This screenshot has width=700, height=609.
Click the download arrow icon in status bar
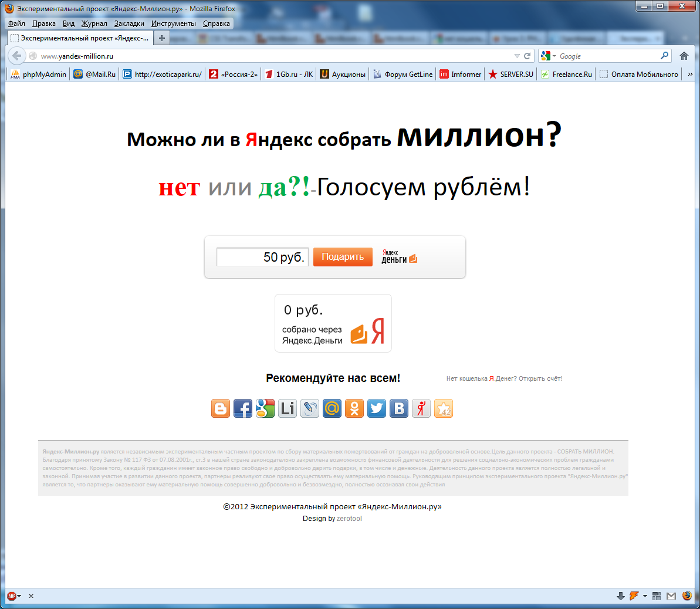621,596
